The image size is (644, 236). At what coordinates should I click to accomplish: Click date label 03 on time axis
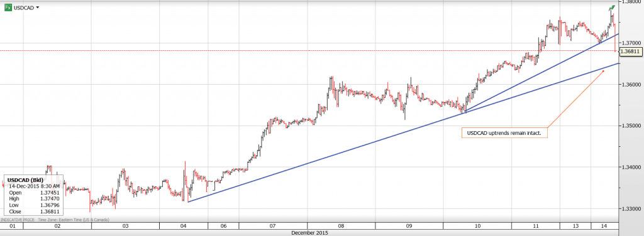coord(125,226)
